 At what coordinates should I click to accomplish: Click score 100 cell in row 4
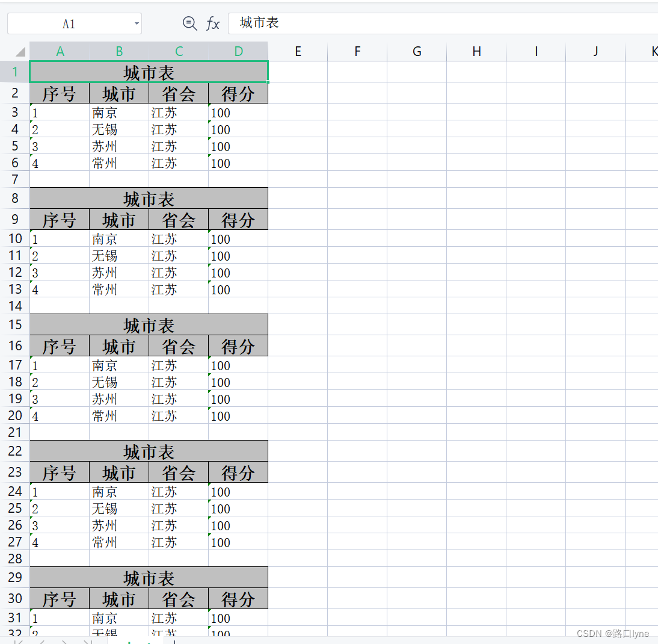point(238,129)
